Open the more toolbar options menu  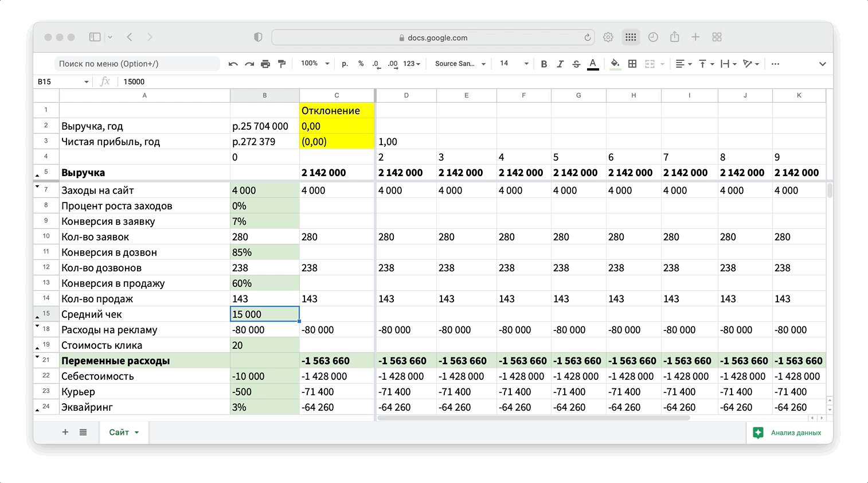coord(775,64)
